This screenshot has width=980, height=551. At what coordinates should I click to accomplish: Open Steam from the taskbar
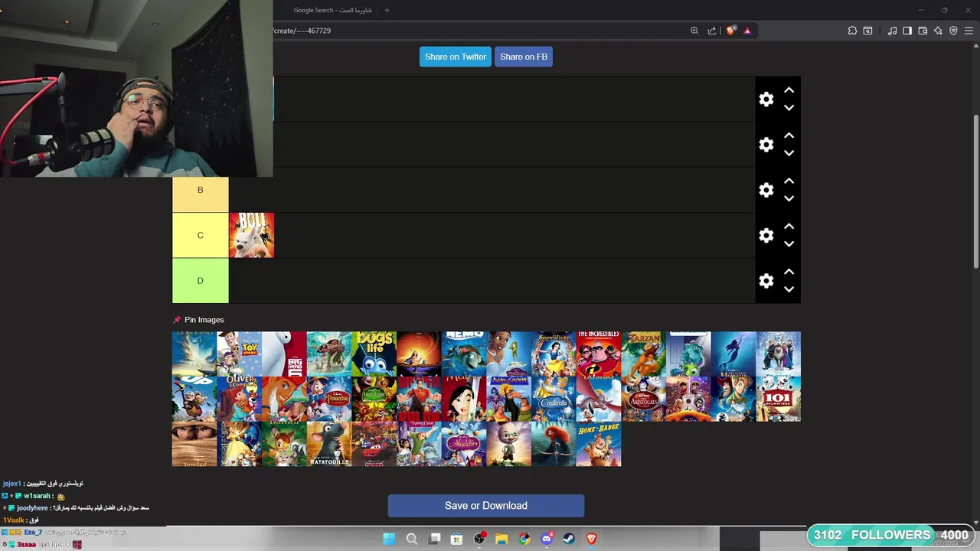pyautogui.click(x=569, y=539)
